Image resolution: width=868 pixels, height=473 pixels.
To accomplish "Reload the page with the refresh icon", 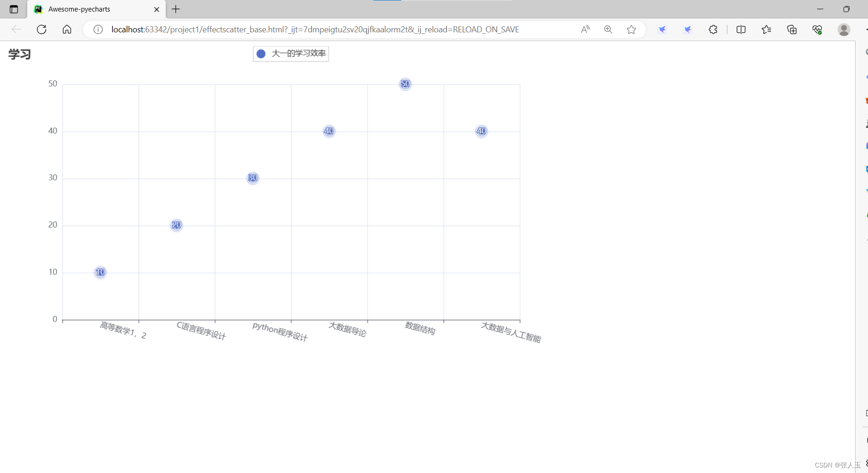I will [x=42, y=30].
